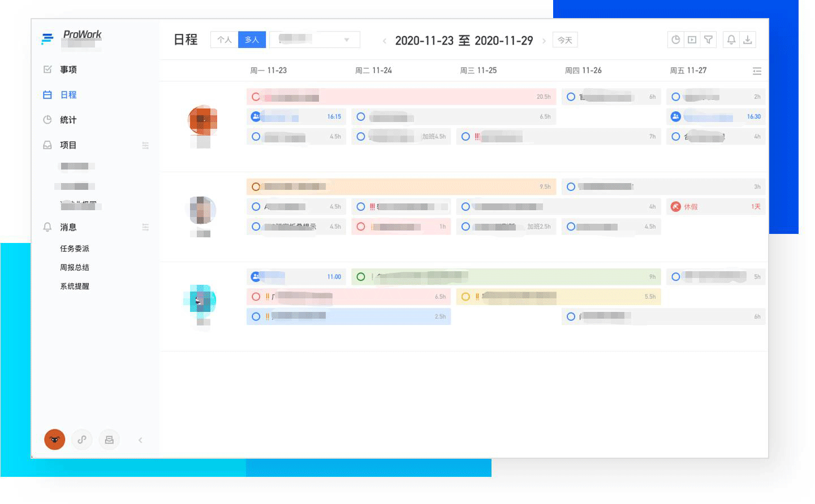Open the filter funnel icon
The image size is (815, 504).
pos(708,40)
